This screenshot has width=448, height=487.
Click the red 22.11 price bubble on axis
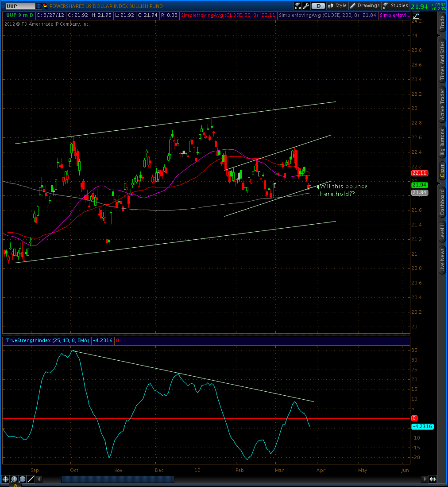(x=420, y=173)
